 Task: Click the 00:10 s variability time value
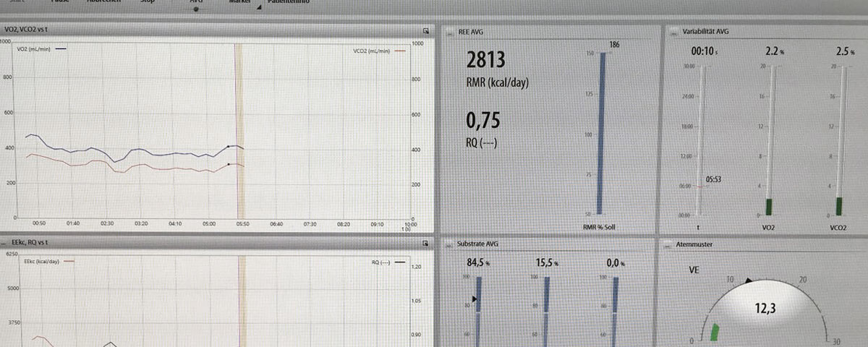click(x=705, y=51)
